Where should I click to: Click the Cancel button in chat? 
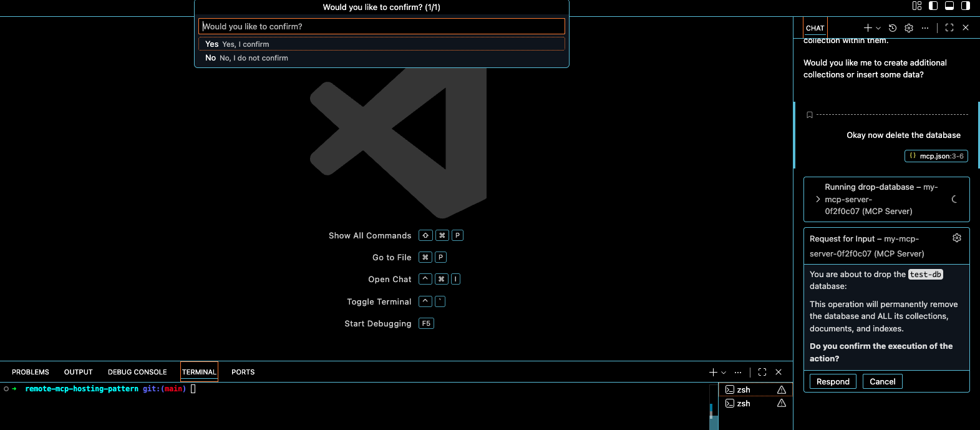(x=882, y=381)
